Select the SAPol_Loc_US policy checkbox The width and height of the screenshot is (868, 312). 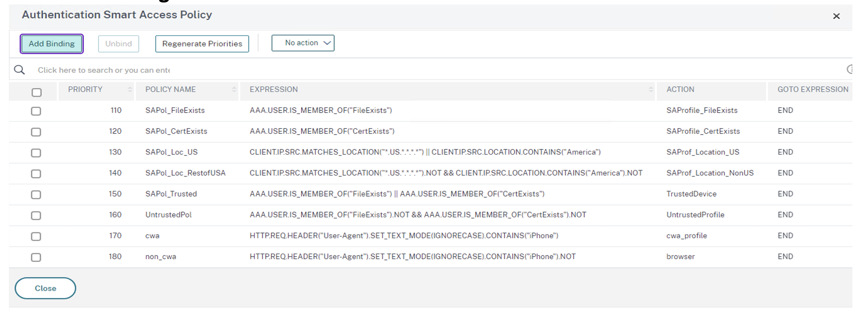[x=36, y=153]
